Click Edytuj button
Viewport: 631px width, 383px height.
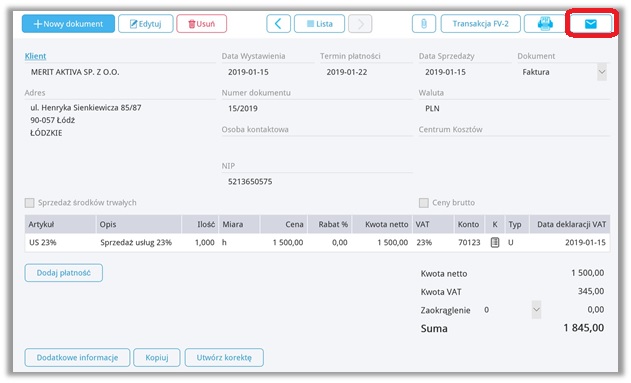(x=146, y=24)
